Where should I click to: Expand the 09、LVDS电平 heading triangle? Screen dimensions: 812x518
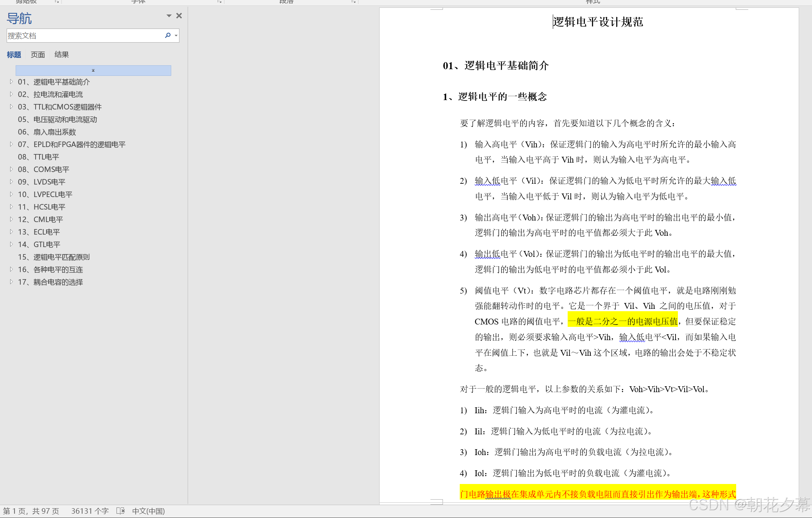[x=11, y=182]
